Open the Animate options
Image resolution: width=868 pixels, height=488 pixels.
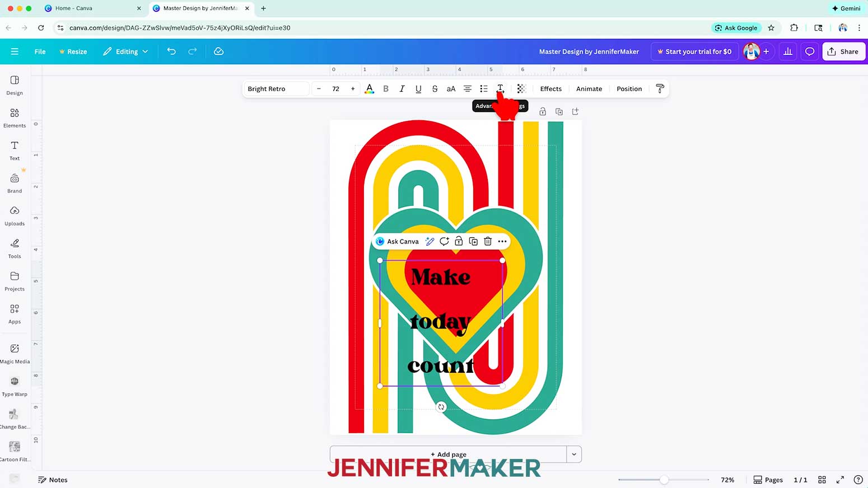click(589, 89)
